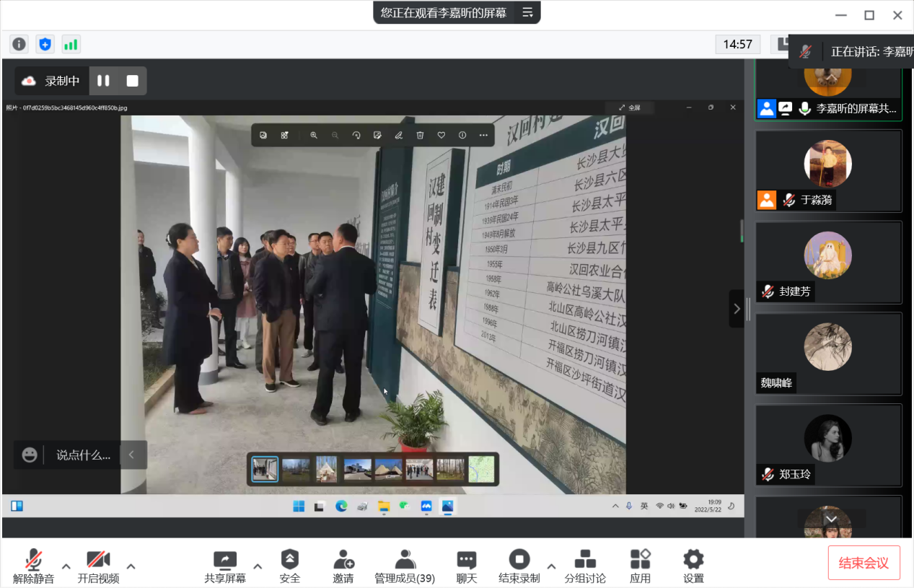This screenshot has height=588, width=914.
Task: Collapse the participant video panel arrow
Action: pos(737,309)
